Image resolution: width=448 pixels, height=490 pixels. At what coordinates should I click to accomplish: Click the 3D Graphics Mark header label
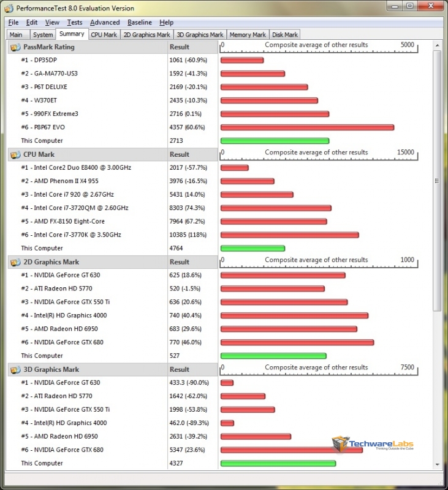(51, 369)
